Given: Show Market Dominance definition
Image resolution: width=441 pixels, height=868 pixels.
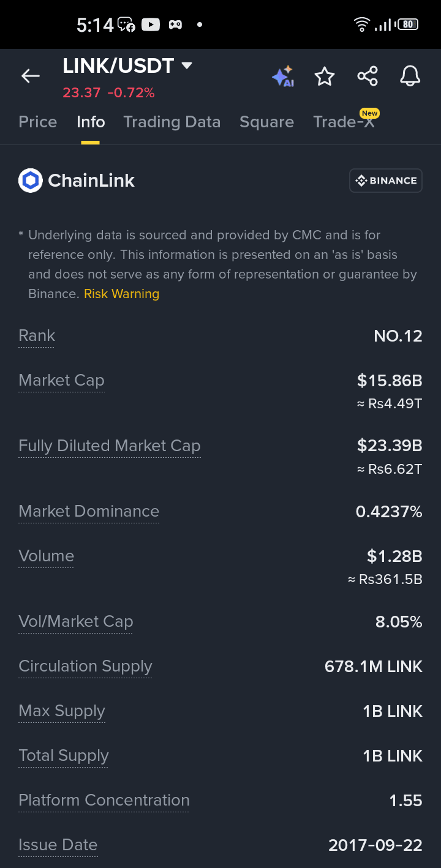Looking at the screenshot, I should coord(89,512).
